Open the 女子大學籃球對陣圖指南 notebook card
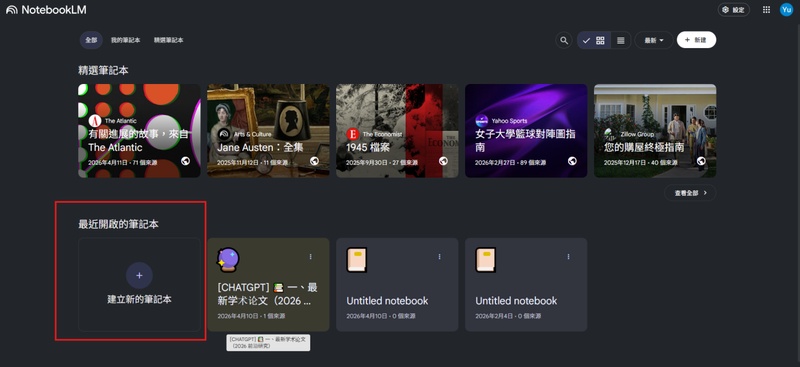Image resolution: width=800 pixels, height=367 pixels. click(x=526, y=131)
